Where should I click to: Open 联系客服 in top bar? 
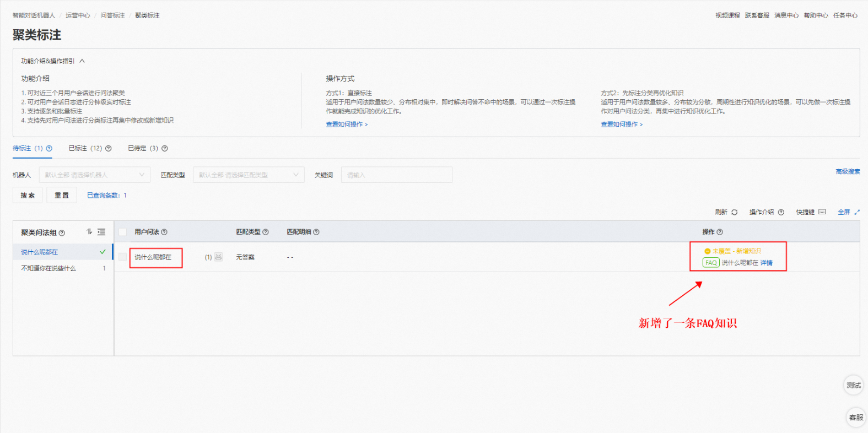(757, 15)
